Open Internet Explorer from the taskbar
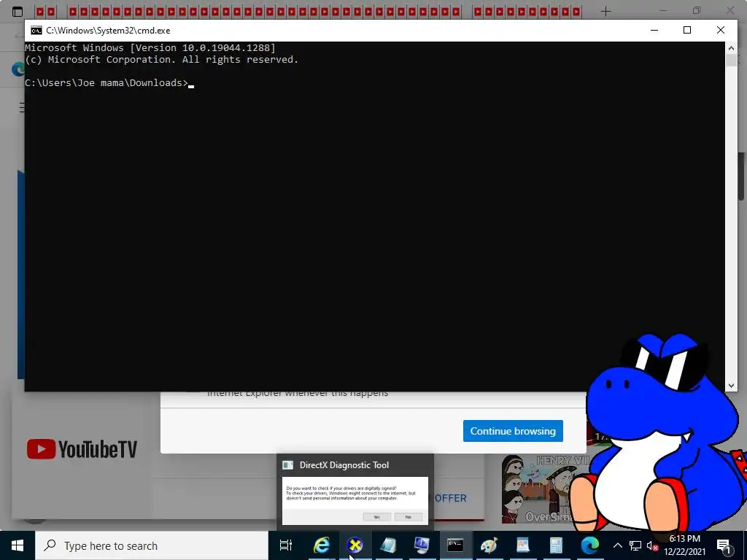Screen dimensions: 747x560 click(x=322, y=545)
